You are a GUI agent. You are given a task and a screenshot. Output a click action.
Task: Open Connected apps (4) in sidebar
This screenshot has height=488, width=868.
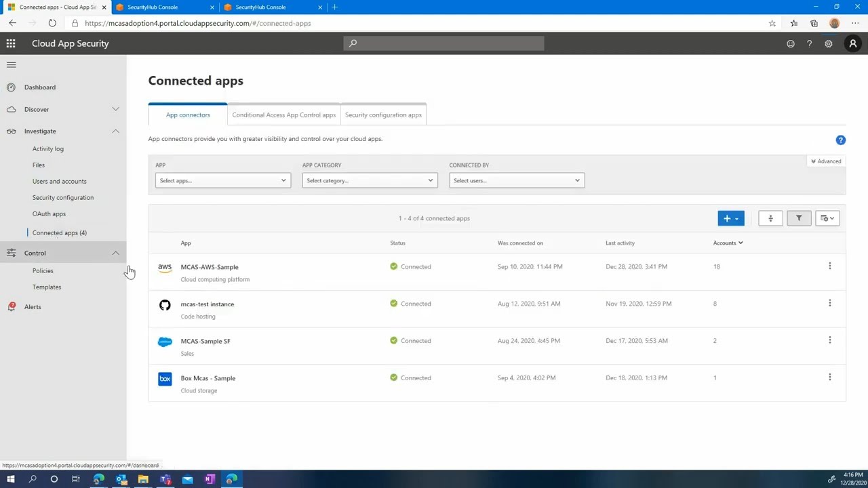[60, 233]
